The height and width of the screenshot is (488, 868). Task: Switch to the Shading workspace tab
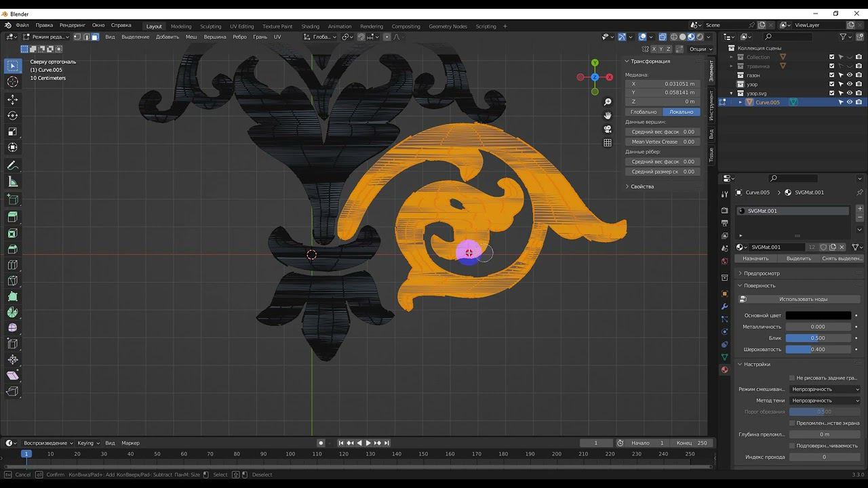point(311,26)
